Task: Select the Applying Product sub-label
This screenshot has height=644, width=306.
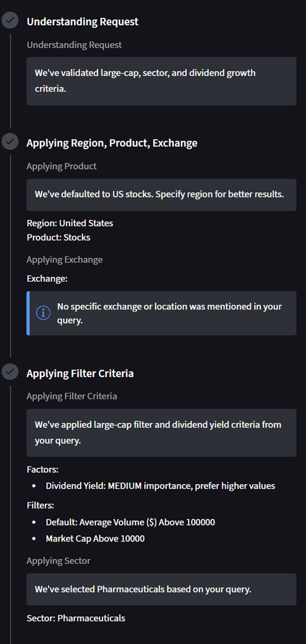Action: tap(62, 166)
